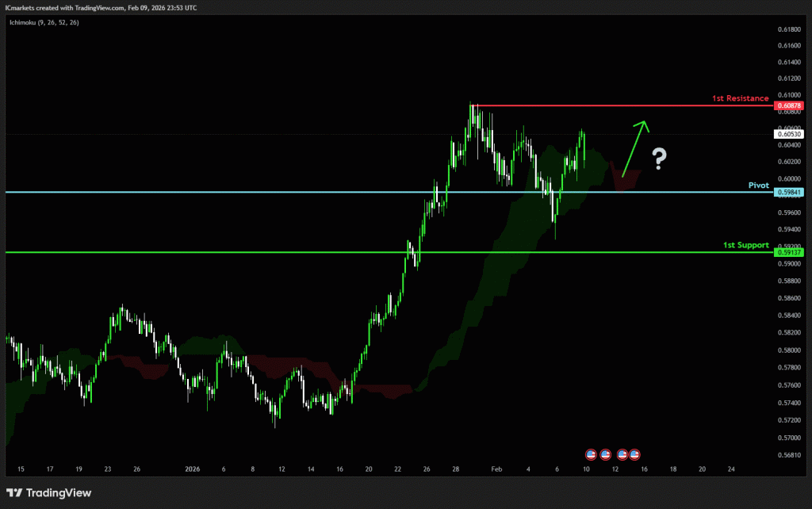Click the last US economic event flag

[634, 454]
